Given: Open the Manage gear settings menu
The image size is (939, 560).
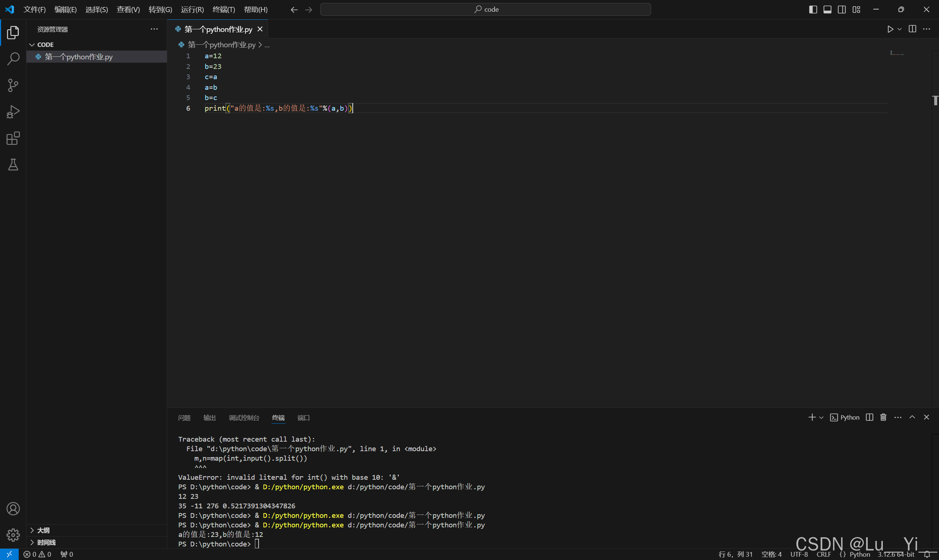Looking at the screenshot, I should coord(13,535).
